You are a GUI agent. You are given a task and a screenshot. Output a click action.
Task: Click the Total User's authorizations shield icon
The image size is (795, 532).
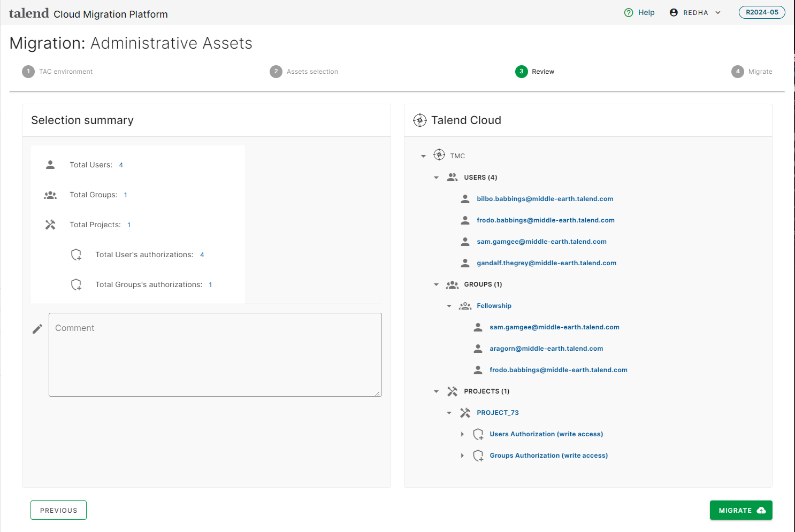point(77,255)
